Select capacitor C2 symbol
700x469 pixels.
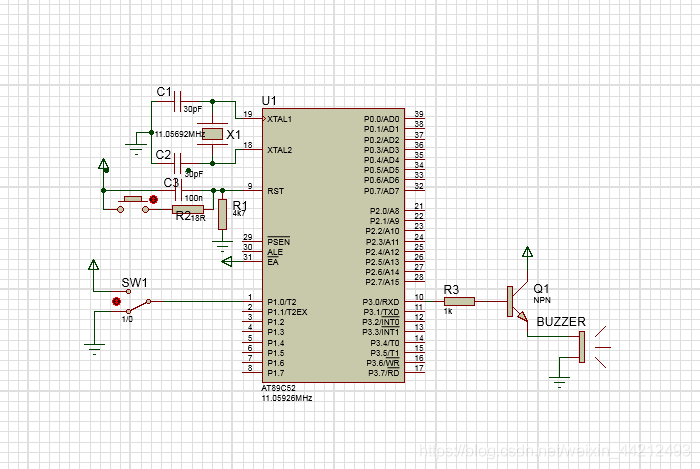pyautogui.click(x=178, y=160)
